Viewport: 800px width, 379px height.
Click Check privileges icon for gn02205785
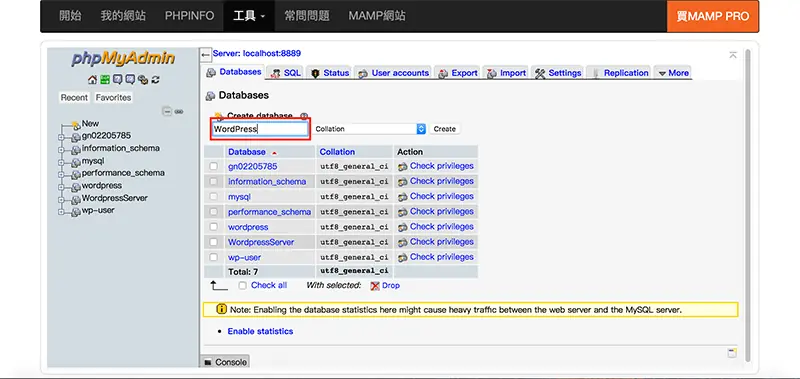(x=403, y=166)
